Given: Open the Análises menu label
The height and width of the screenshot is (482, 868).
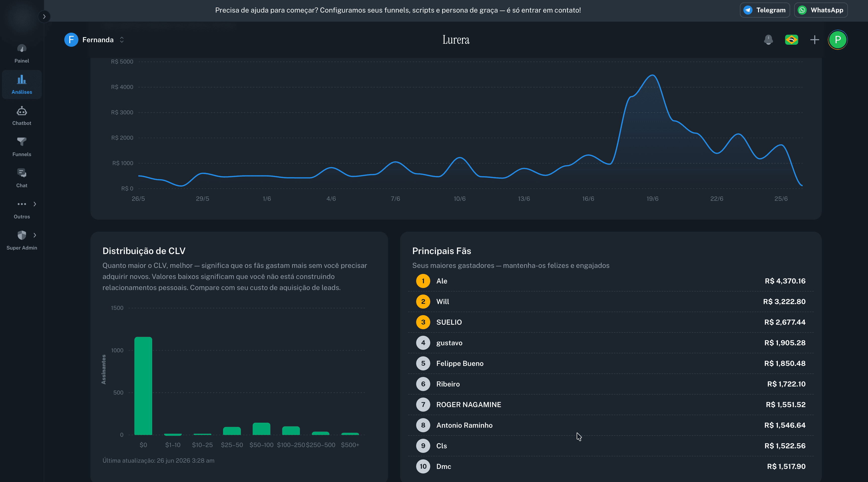Looking at the screenshot, I should pyautogui.click(x=22, y=92).
